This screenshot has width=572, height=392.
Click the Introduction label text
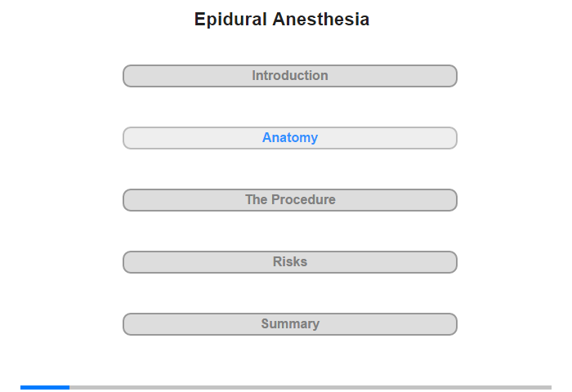coord(290,75)
